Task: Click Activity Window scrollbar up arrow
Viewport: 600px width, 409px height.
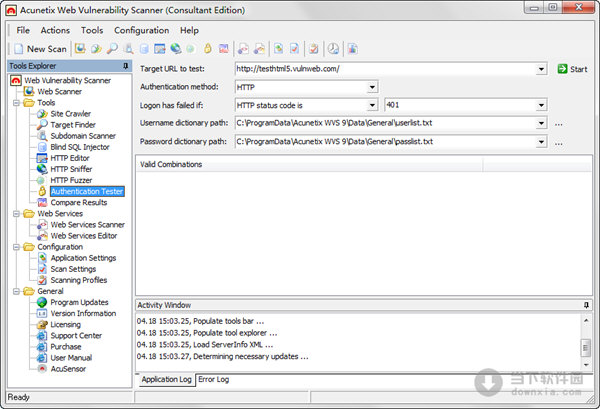Action: pyautogui.click(x=586, y=320)
